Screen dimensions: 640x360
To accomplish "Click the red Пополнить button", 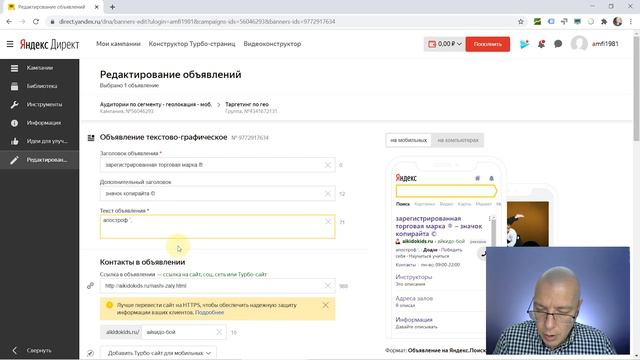I will (x=487, y=44).
